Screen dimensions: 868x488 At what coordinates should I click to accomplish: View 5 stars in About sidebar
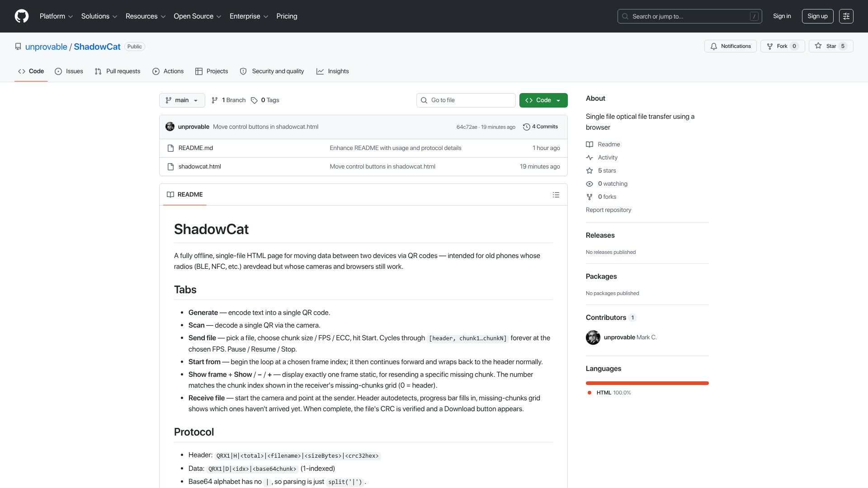601,171
